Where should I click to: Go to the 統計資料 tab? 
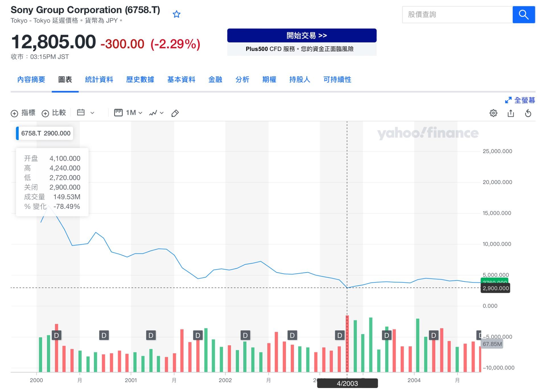coord(99,80)
